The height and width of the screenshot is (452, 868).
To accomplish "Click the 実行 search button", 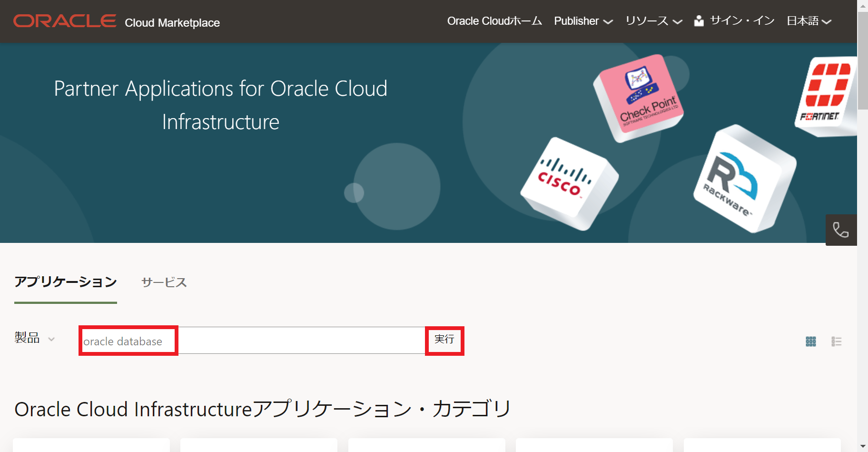I will click(444, 340).
